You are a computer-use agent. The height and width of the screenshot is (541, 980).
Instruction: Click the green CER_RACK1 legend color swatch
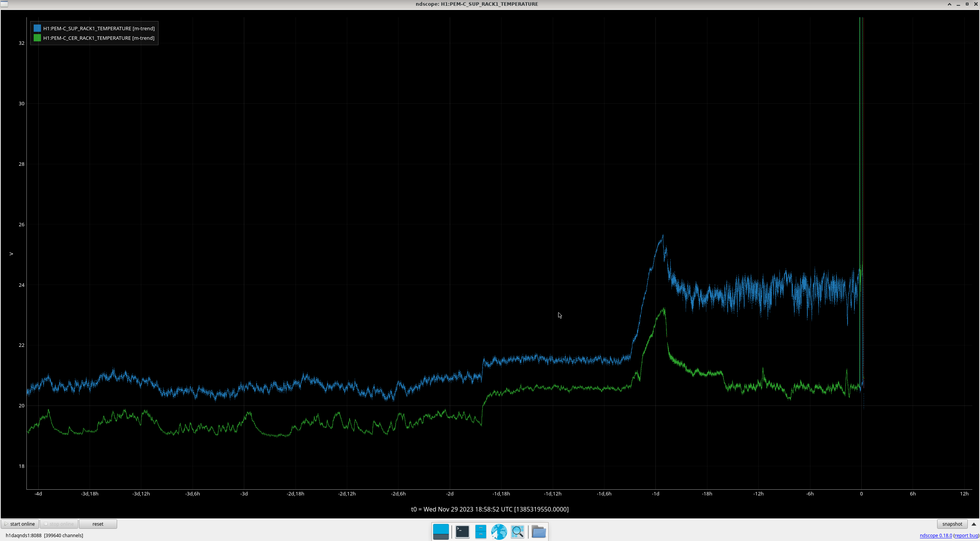(x=37, y=38)
